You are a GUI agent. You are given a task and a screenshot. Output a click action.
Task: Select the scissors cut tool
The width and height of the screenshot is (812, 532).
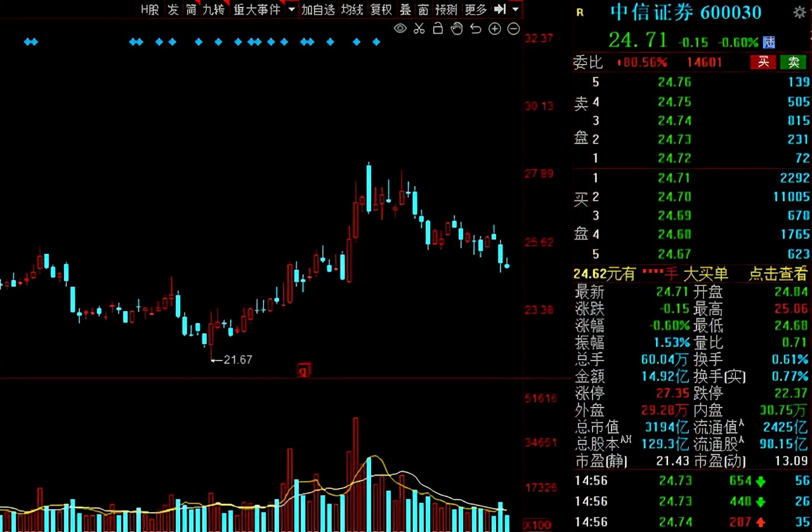tap(419, 29)
